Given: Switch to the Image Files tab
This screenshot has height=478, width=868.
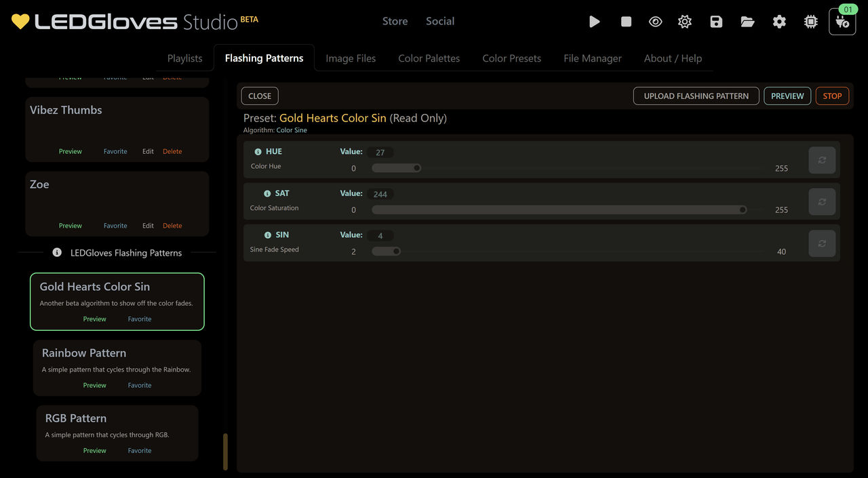Looking at the screenshot, I should (351, 58).
